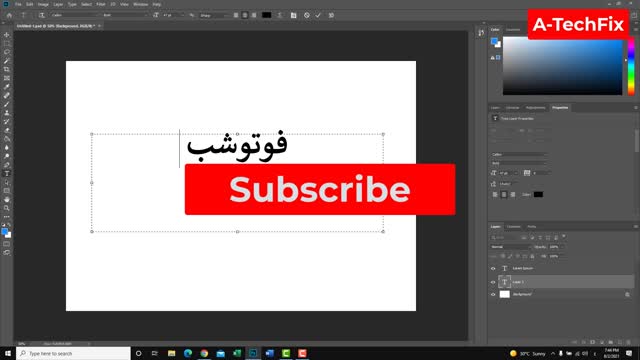Center align text in Properties panel
The width and height of the screenshot is (640, 360).
(x=504, y=195)
